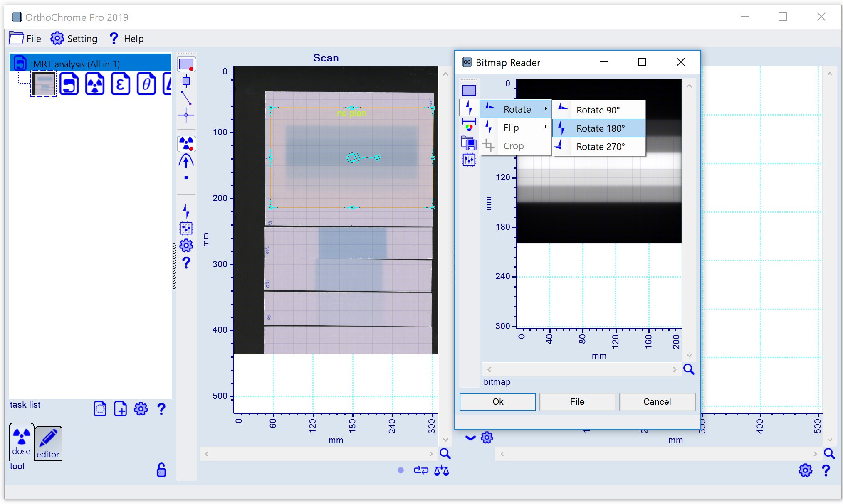Image resolution: width=843 pixels, height=504 pixels.
Task: Click the scan horizontal scrollbar track
Action: tap(319, 454)
